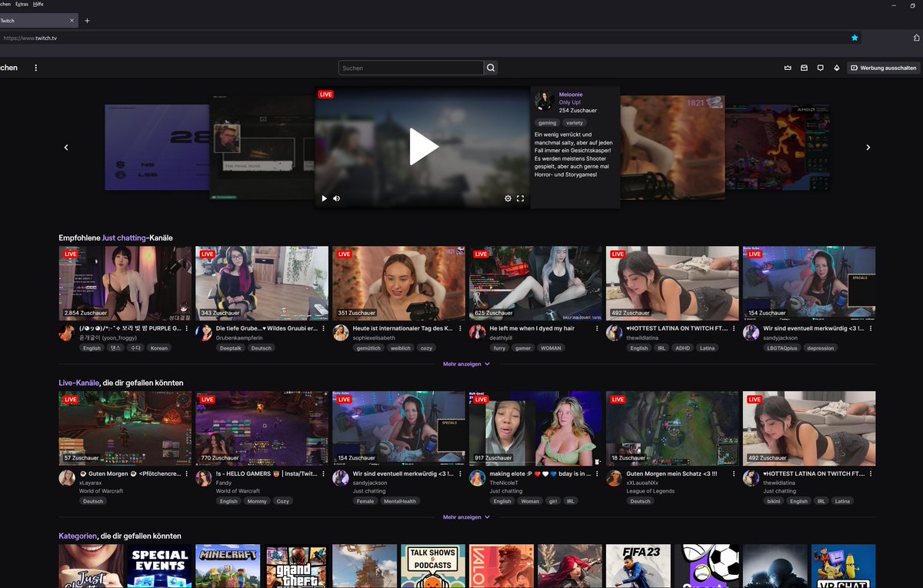Open a new browser tab with plus

coord(87,21)
